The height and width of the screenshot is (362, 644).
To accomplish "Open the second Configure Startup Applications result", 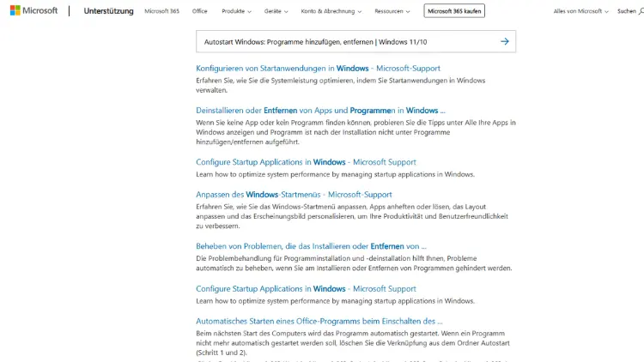I will tap(306, 288).
